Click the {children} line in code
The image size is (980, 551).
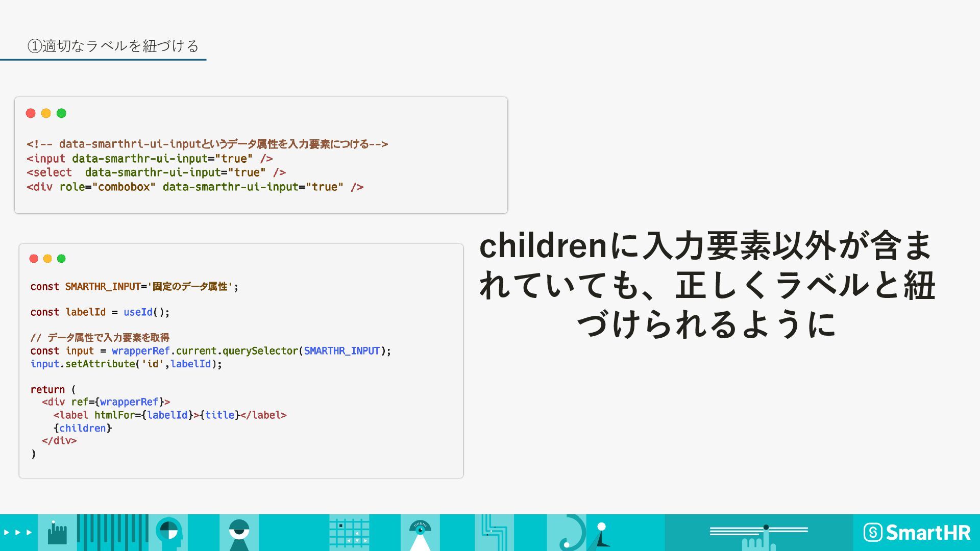tap(83, 428)
